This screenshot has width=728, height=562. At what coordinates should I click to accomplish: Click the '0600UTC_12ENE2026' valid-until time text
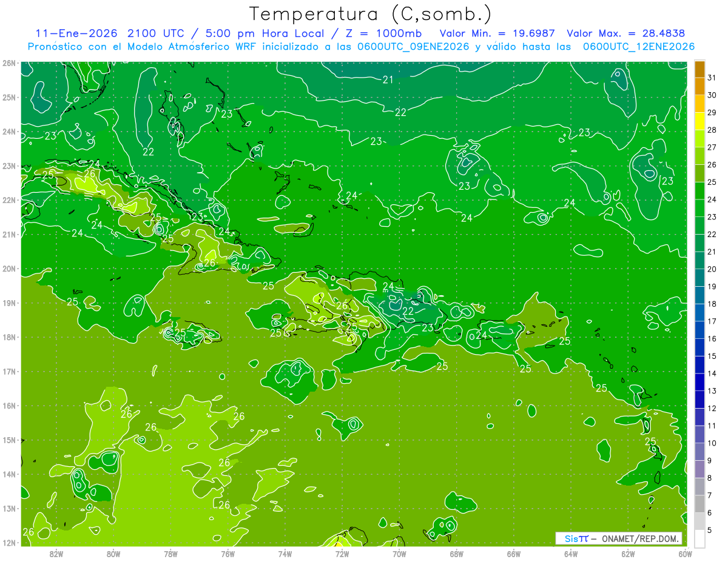pos(639,47)
